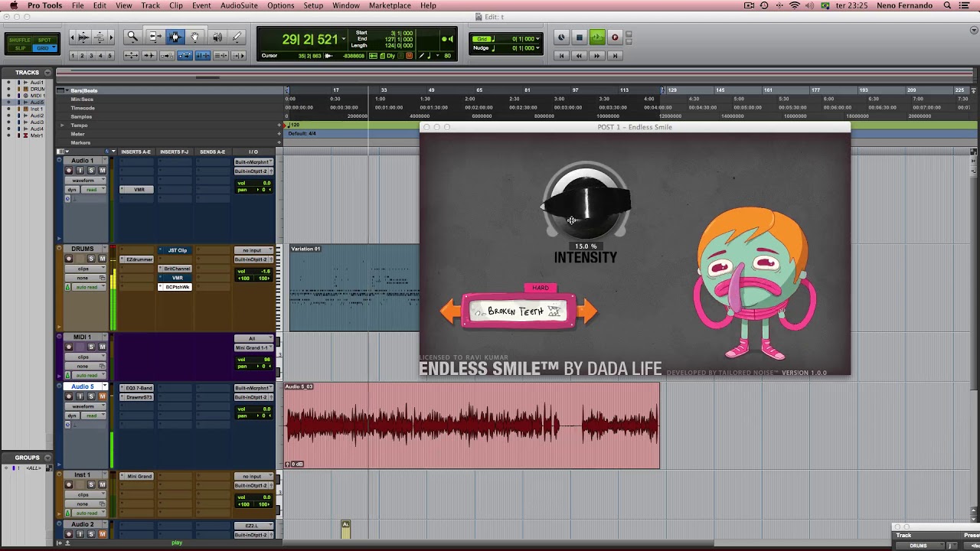The height and width of the screenshot is (551, 980).
Task: Click the Fast Forward transport button
Action: (597, 55)
